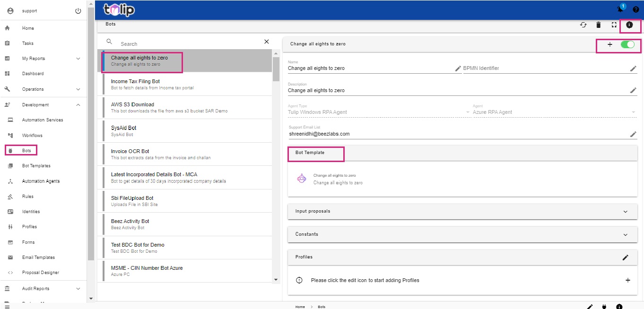Image resolution: width=644 pixels, height=309 pixels.
Task: Click bottom bar plug icon
Action: tap(604, 307)
